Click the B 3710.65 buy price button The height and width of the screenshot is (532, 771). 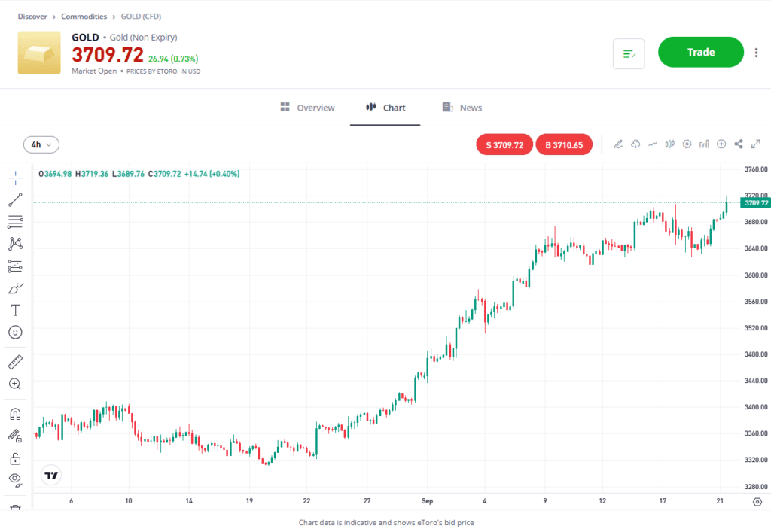(564, 144)
